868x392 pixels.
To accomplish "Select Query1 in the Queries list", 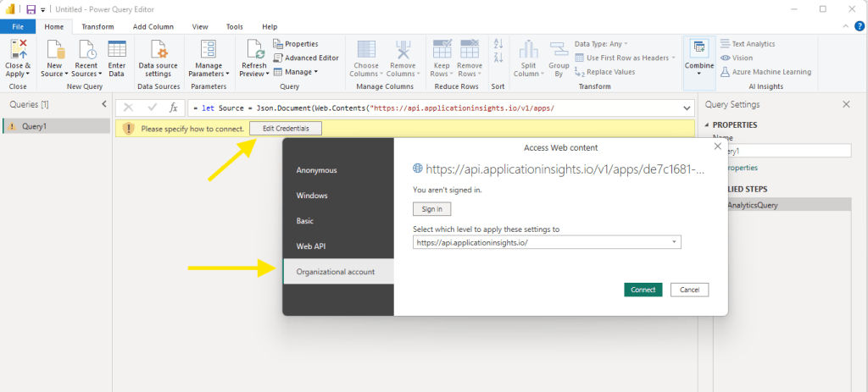I will pyautogui.click(x=34, y=126).
